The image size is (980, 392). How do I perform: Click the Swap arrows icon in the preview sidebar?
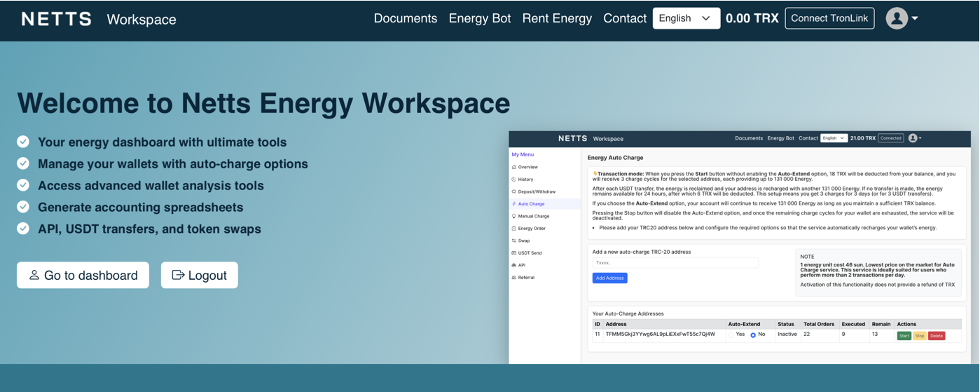514,241
